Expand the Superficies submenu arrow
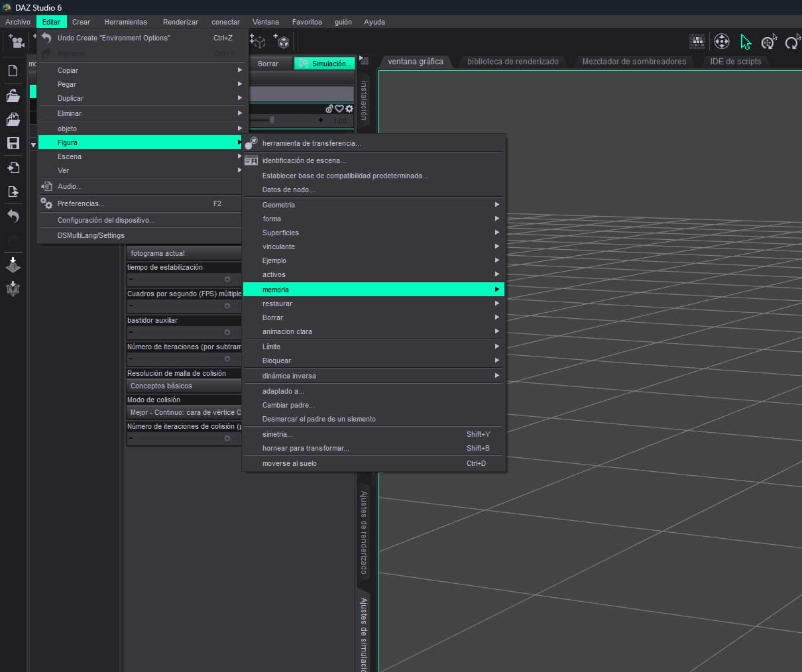Viewport: 802px width, 672px height. [497, 233]
